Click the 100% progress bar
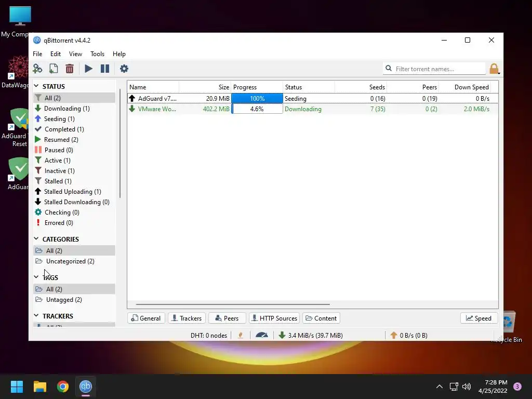This screenshot has height=399, width=532. click(x=257, y=98)
